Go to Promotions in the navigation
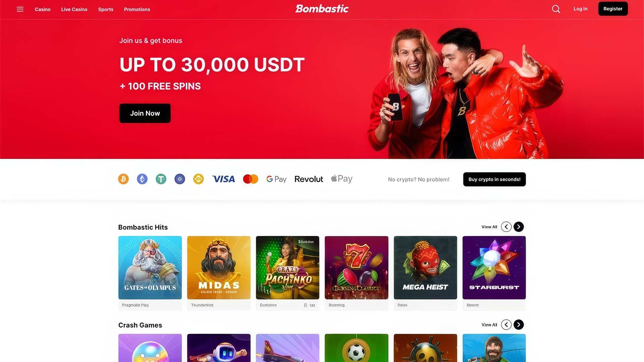This screenshot has height=362, width=644. [137, 9]
